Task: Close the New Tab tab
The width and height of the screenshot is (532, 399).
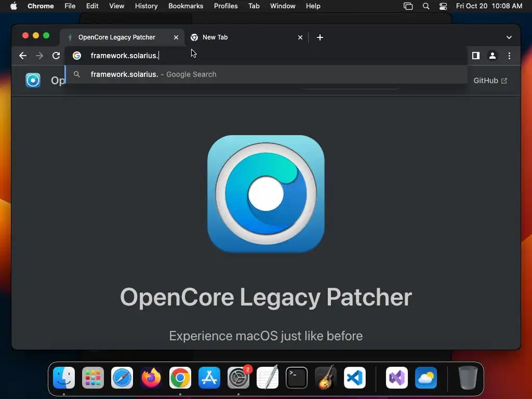Action: click(300, 37)
